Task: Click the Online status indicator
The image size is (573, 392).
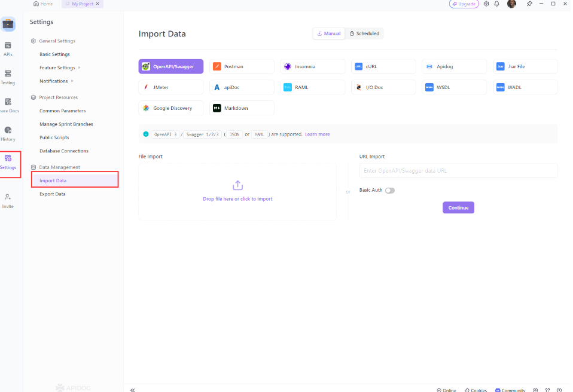Action: [x=446, y=390]
